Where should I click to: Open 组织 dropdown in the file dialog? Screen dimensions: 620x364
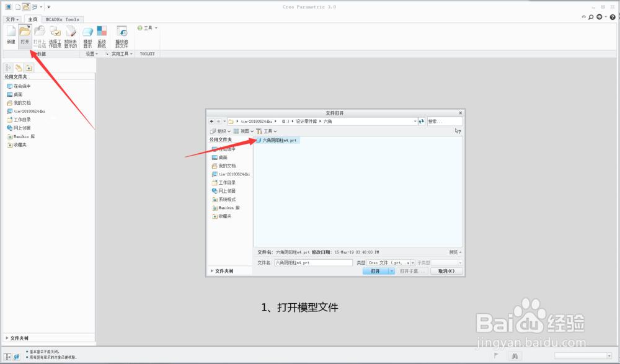[x=220, y=131]
